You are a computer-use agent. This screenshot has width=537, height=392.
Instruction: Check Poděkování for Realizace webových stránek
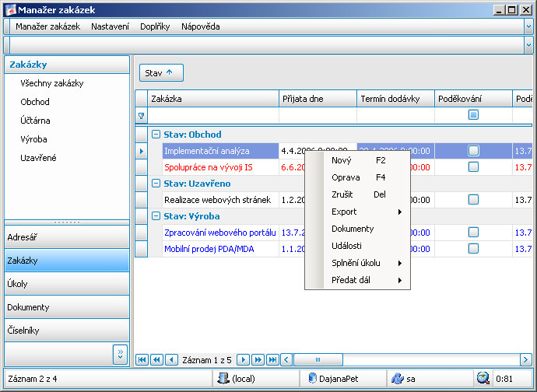(473, 200)
